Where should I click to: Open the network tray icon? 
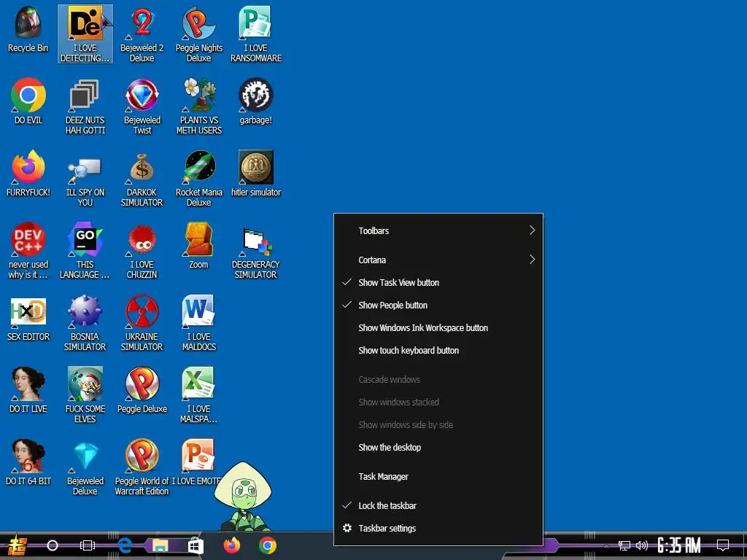(624, 545)
